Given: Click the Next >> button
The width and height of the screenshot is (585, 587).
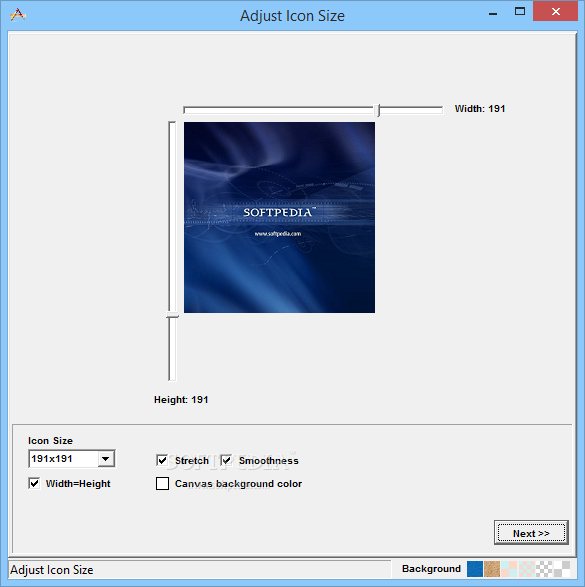Looking at the screenshot, I should (531, 533).
